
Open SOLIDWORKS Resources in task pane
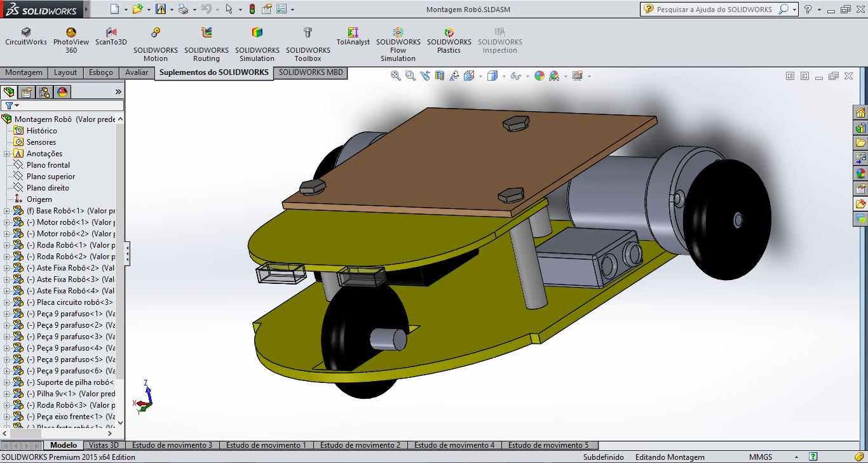click(860, 112)
